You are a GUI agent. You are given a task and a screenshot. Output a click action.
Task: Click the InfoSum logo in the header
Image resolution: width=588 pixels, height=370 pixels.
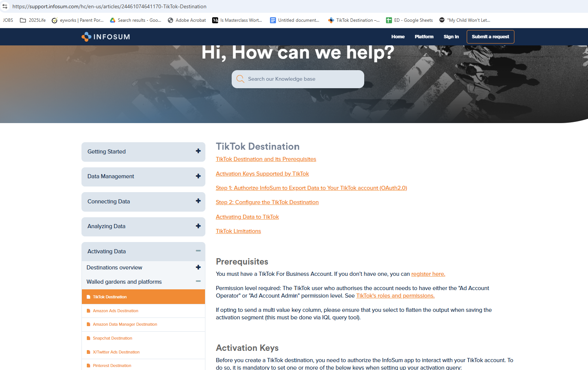106,37
